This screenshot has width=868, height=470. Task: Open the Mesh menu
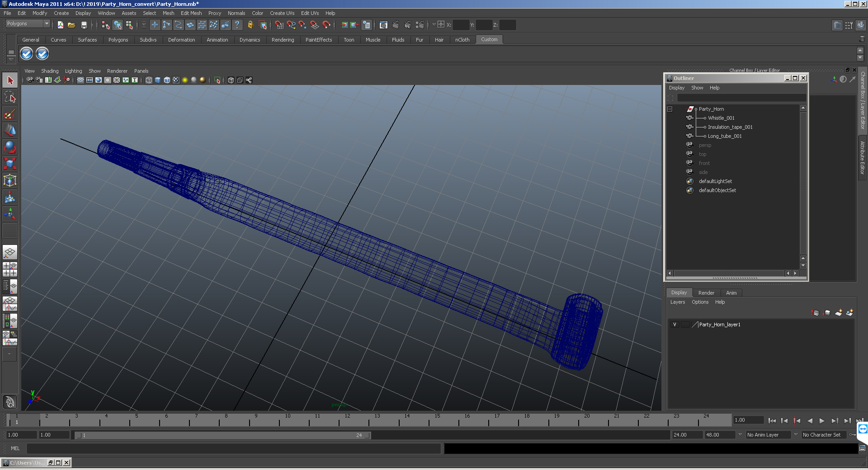click(x=168, y=13)
